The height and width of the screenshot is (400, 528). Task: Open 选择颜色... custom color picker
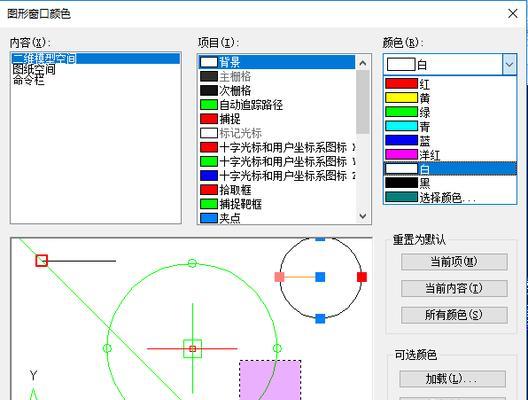click(450, 197)
